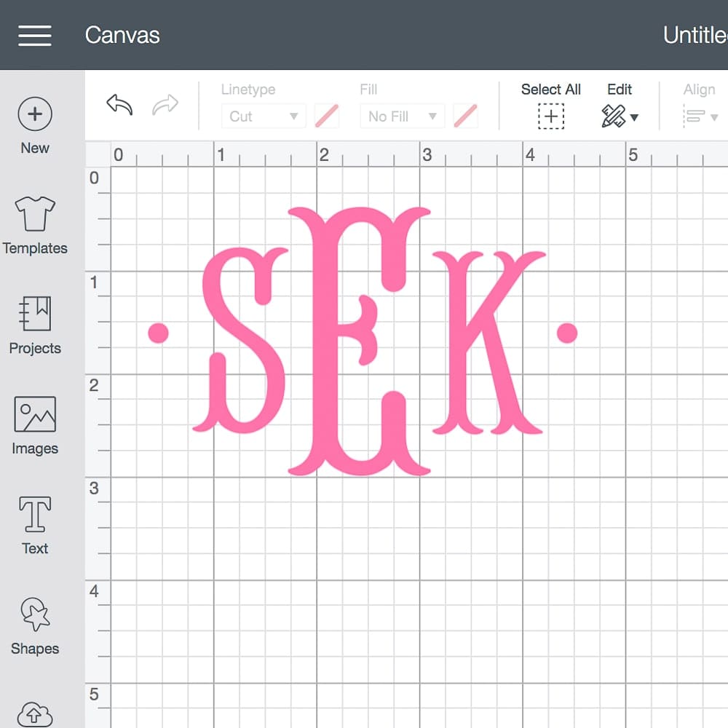This screenshot has height=728, width=728.
Task: Open the No Fill dropdown
Action: pos(403,116)
